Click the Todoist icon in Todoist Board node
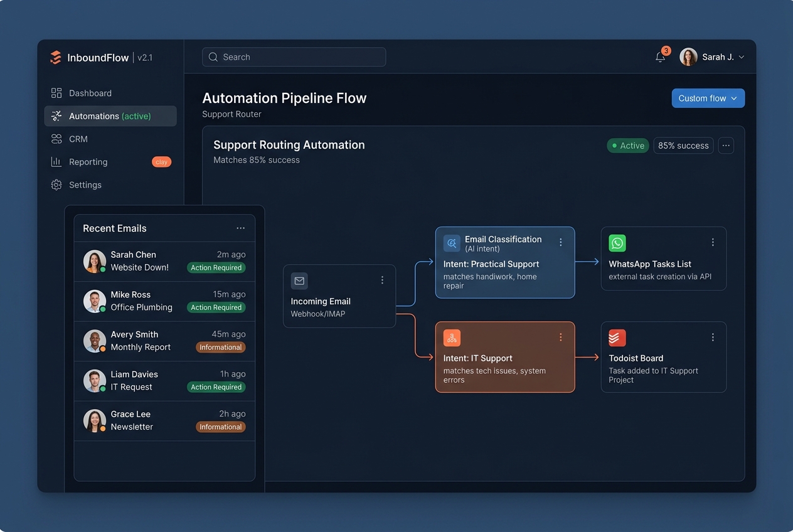793x532 pixels. (617, 338)
